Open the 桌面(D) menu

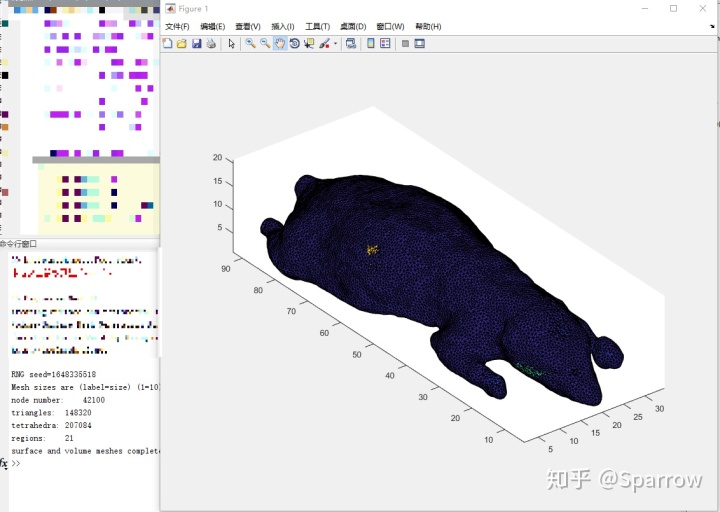click(x=353, y=27)
